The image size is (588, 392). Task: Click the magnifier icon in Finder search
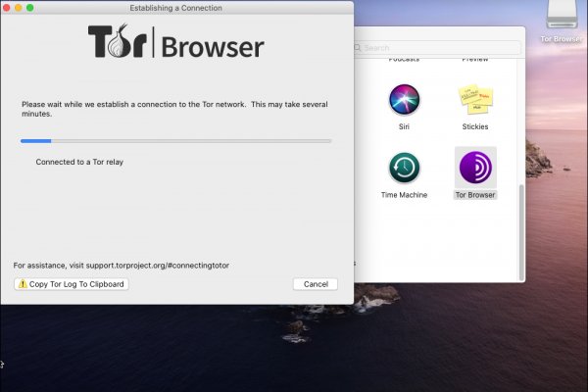pyautogui.click(x=359, y=47)
